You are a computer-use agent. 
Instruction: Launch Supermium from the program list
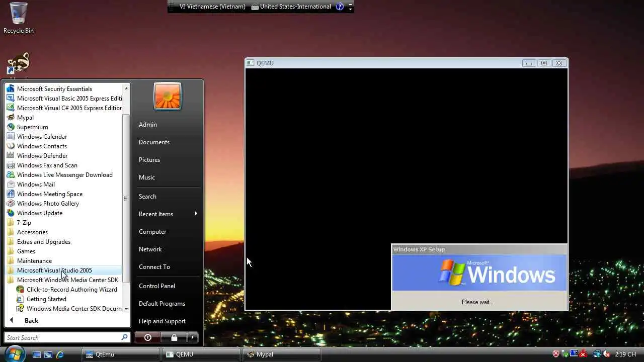tap(63, 127)
